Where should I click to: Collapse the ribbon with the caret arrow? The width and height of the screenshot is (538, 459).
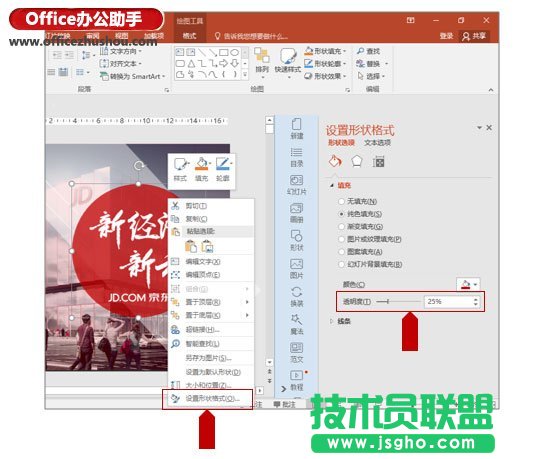[491, 90]
